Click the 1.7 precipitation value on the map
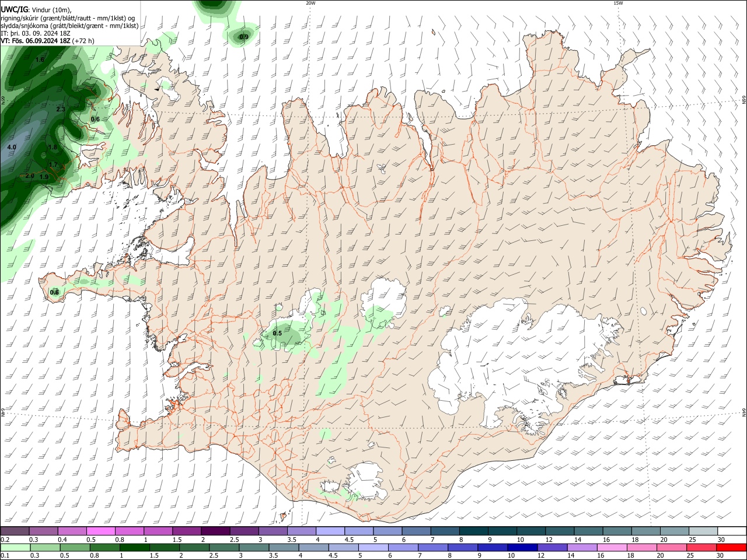The width and height of the screenshot is (747, 560). pos(53,164)
